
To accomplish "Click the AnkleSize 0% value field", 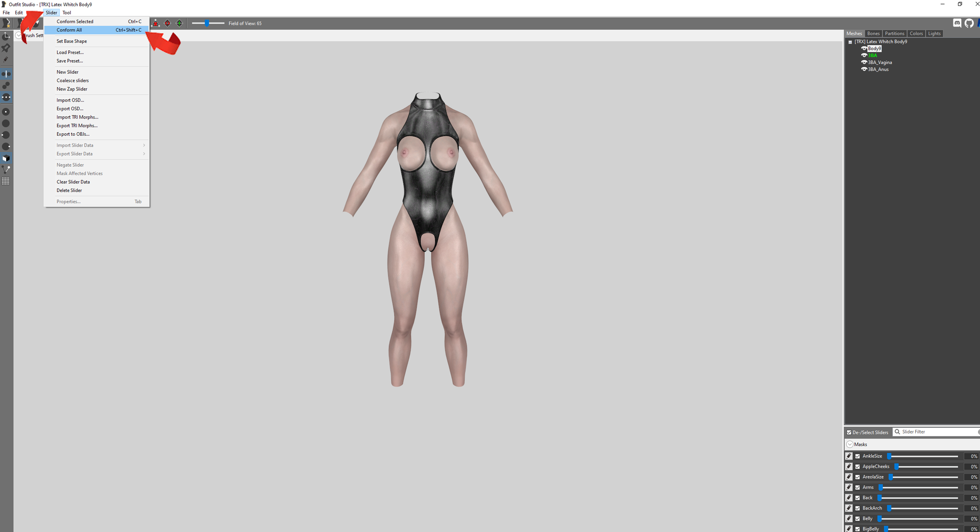I will [971, 456].
